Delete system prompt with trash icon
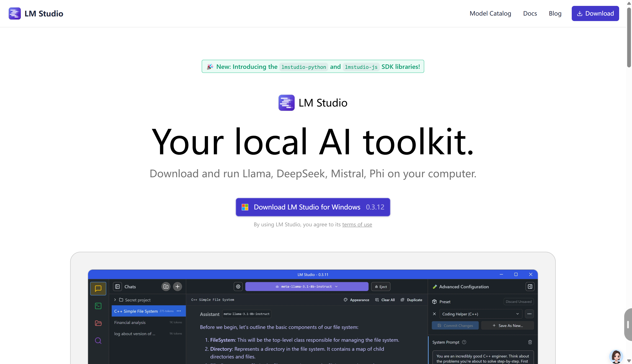632x364 pixels. click(x=530, y=342)
